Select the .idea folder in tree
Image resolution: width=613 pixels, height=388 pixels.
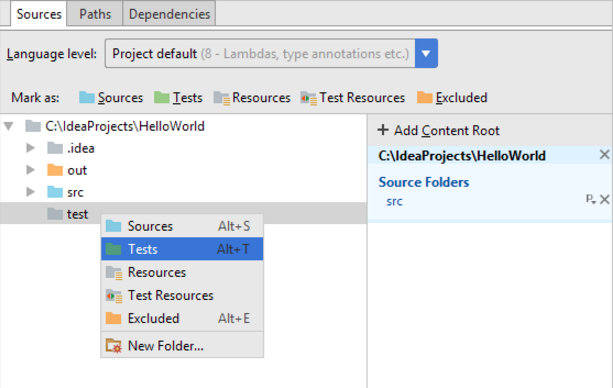point(71,148)
